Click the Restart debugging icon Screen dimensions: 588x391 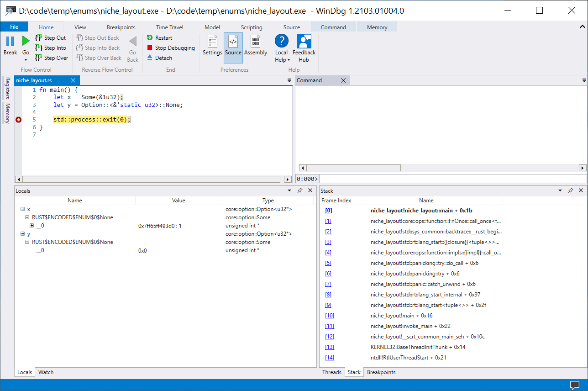pyautogui.click(x=150, y=38)
